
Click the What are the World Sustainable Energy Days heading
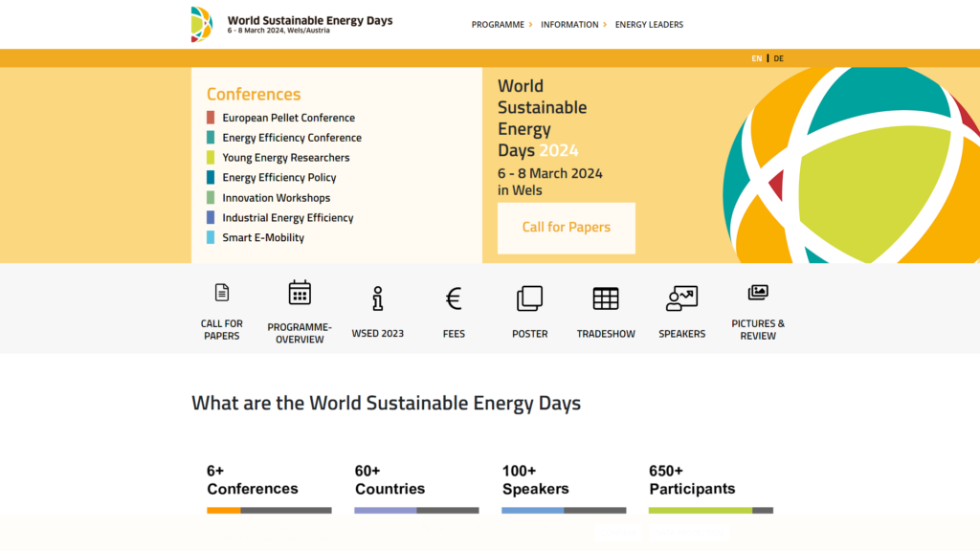[387, 403]
